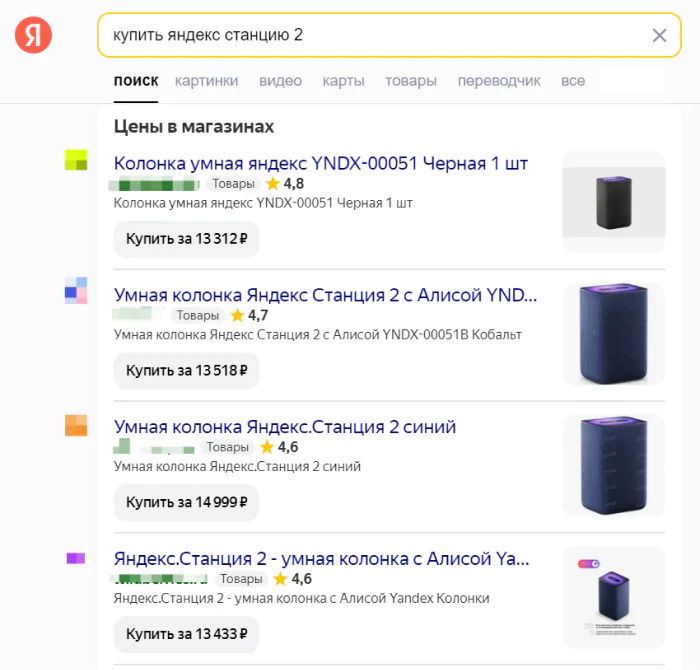
Task: Expand the «все» services menu
Action: coord(573,81)
